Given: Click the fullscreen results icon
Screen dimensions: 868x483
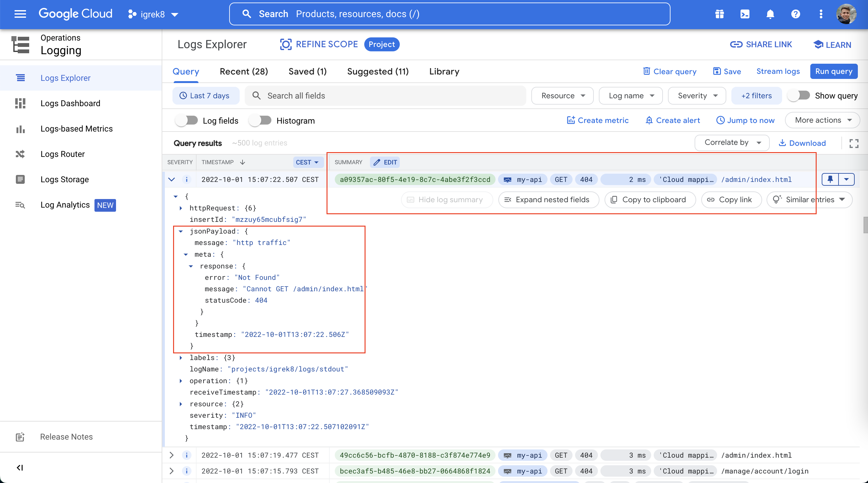Looking at the screenshot, I should (x=853, y=144).
